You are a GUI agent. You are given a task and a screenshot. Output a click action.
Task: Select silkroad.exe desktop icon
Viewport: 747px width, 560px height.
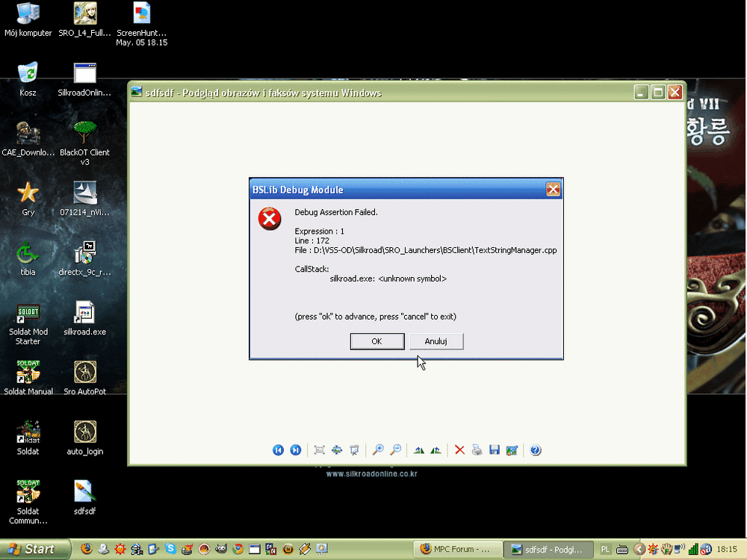click(85, 319)
